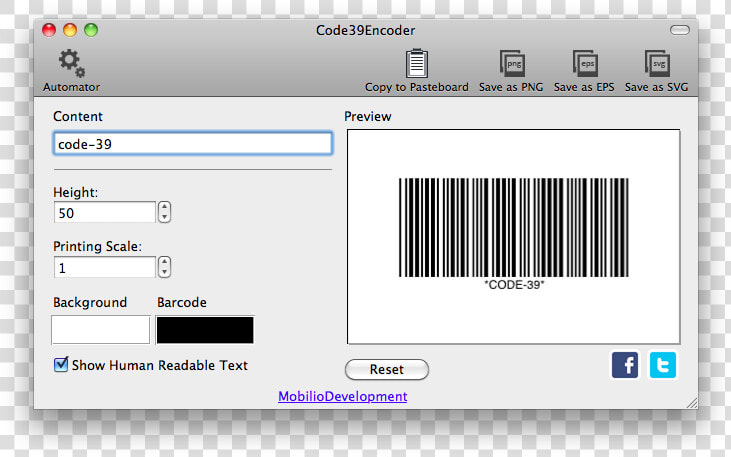Image resolution: width=731 pixels, height=457 pixels.
Task: Toggle toolbar with the title bar pill button
Action: (679, 30)
